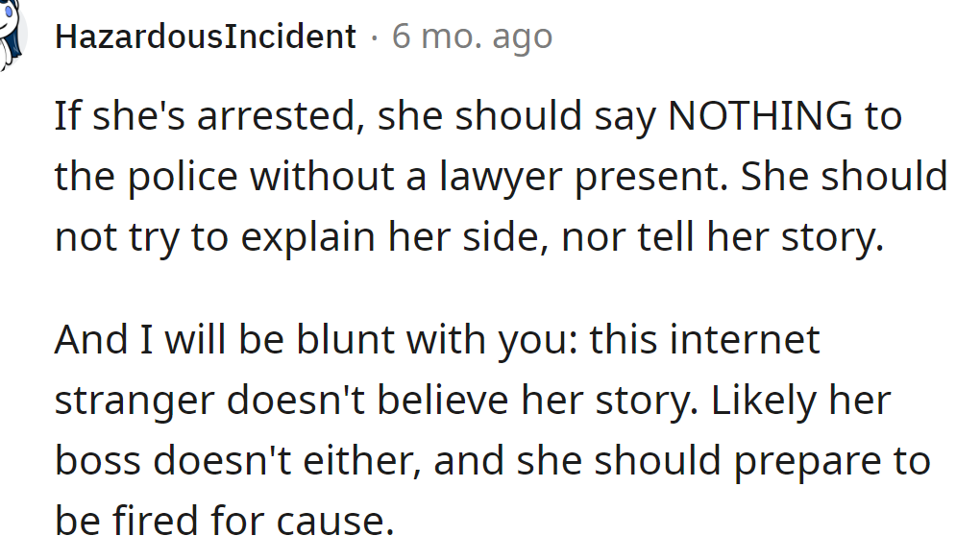
Task: Click the word 'Likely' in the comment
Action: pyautogui.click(x=749, y=400)
